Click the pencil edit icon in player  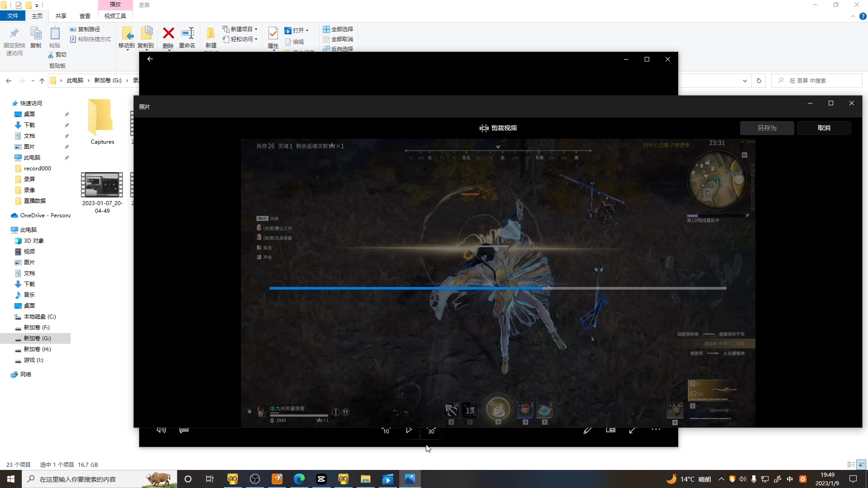(x=588, y=430)
